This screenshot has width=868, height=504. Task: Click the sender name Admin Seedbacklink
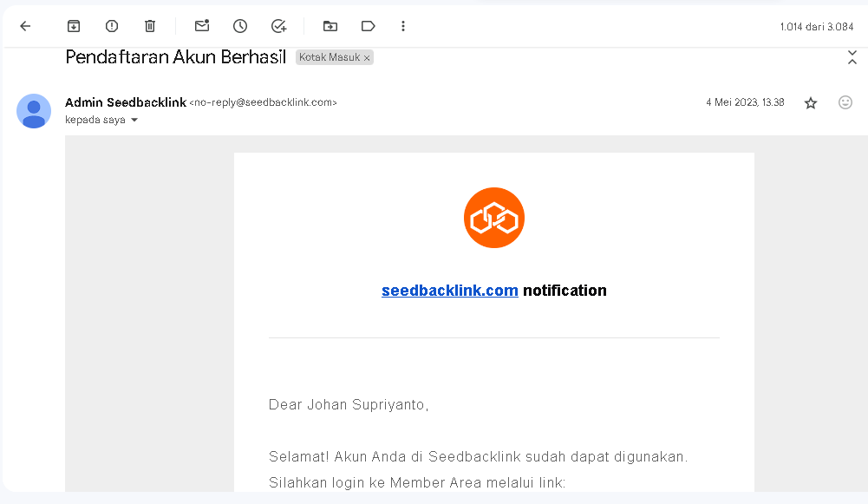tap(126, 102)
